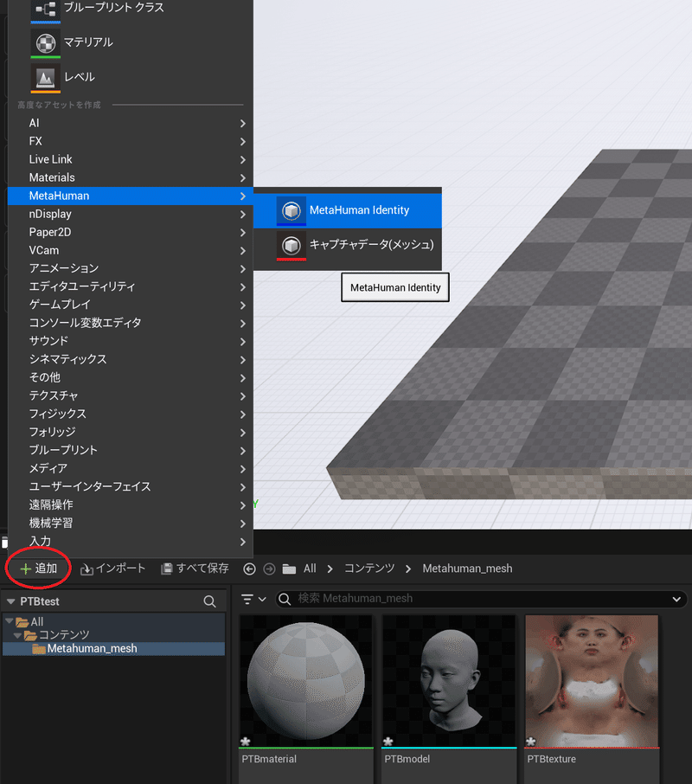Open the コンソール変数エディタ submenu
This screenshot has width=692, height=784.
[131, 323]
